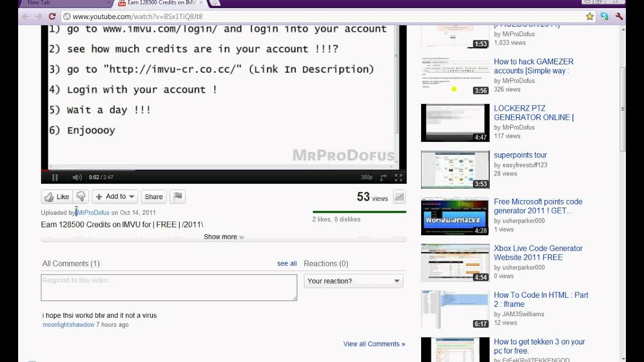Focus the YouTube URL address bar
The width and height of the screenshot is (644, 362).
(322, 17)
